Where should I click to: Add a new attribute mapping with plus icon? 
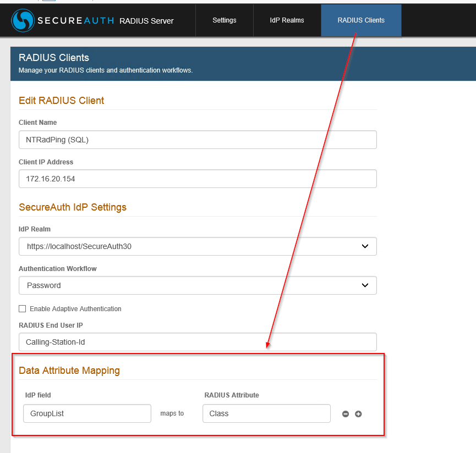click(358, 414)
